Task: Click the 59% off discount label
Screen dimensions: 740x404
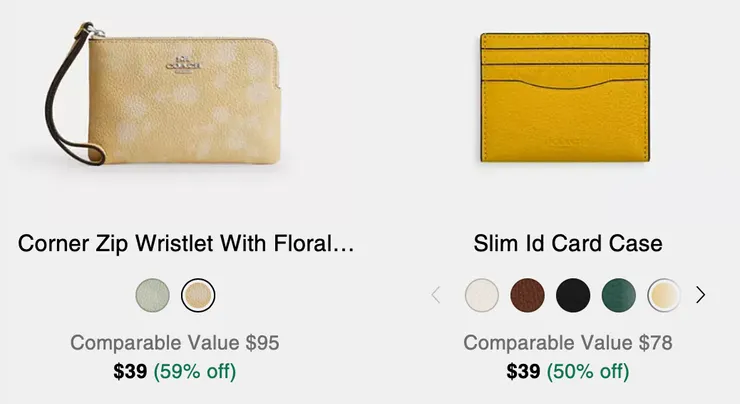Action: point(194,372)
